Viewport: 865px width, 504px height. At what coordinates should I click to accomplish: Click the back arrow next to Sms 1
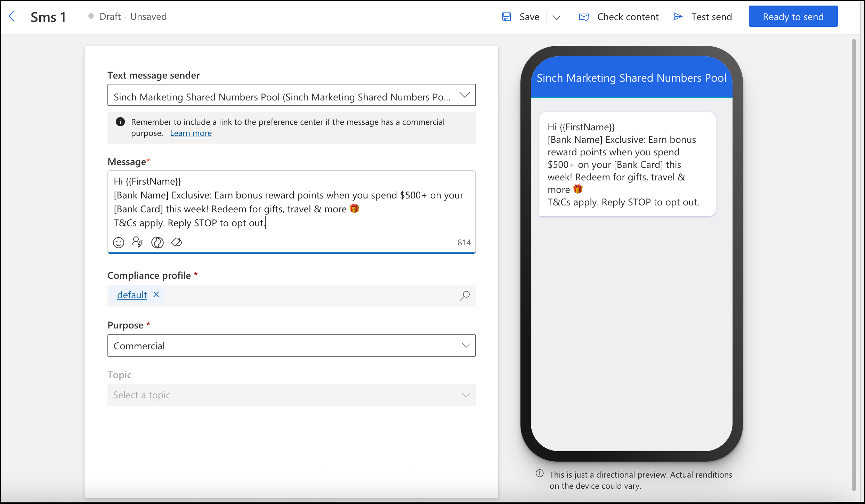pos(14,16)
